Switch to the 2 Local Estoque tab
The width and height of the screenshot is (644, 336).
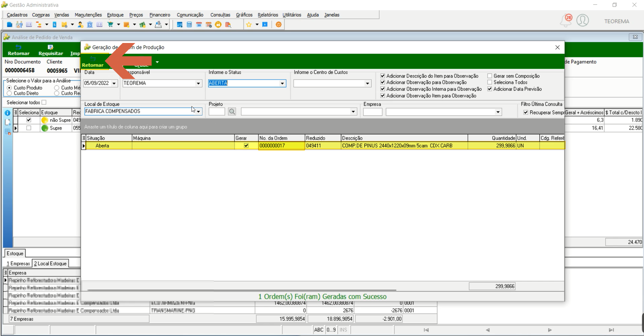[50, 264]
